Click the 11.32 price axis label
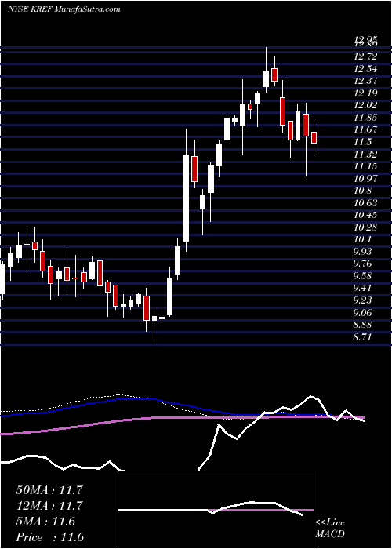 [x=365, y=154]
